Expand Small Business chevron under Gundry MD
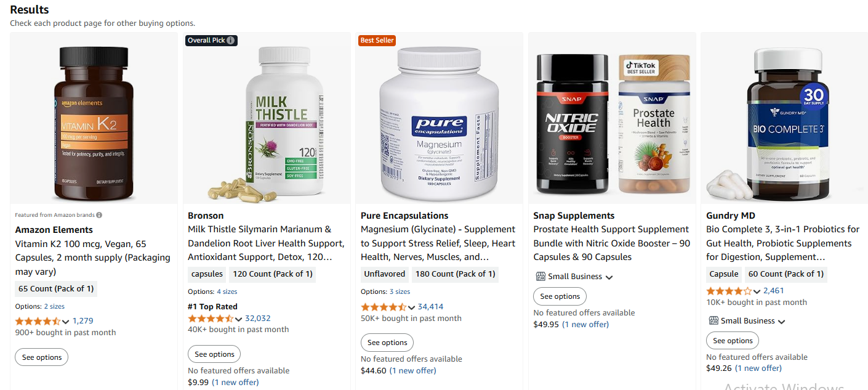 point(781,322)
